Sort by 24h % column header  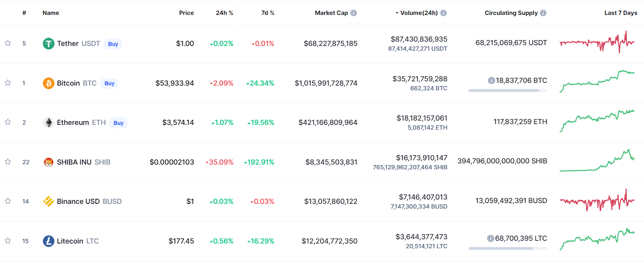click(x=224, y=13)
